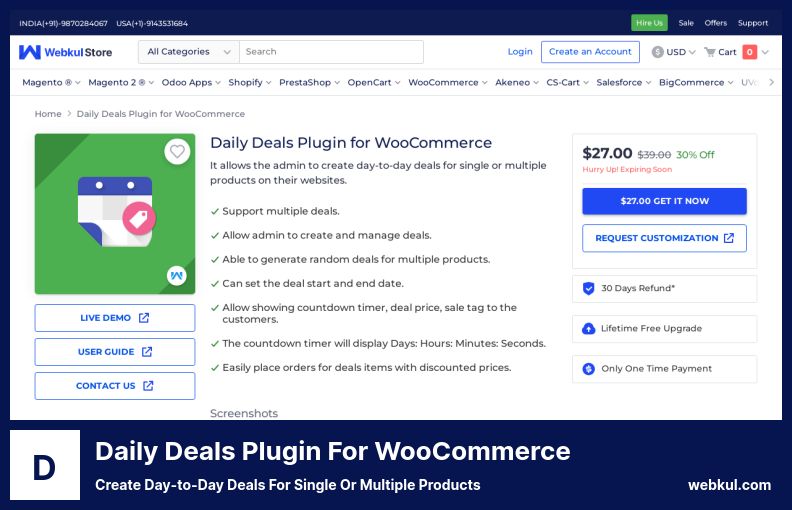The width and height of the screenshot is (792, 510).
Task: Click the Request Customization button
Action: [664, 238]
